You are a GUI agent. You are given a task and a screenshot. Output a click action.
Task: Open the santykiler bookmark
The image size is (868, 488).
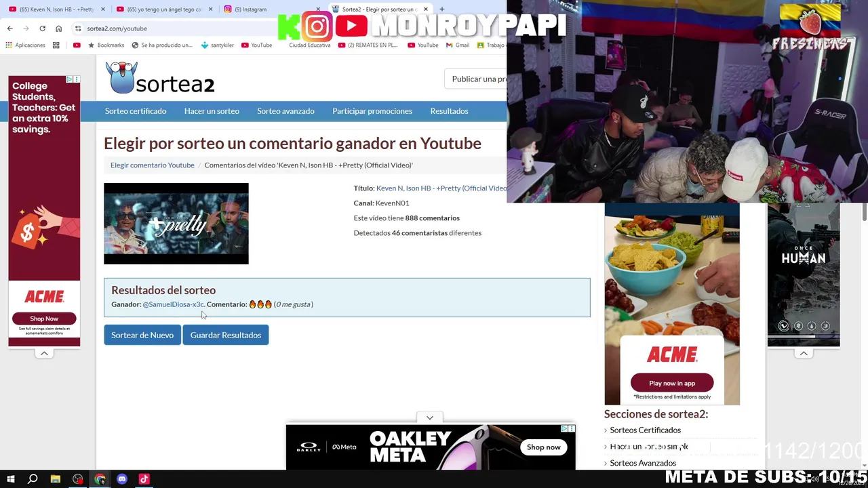(x=218, y=45)
